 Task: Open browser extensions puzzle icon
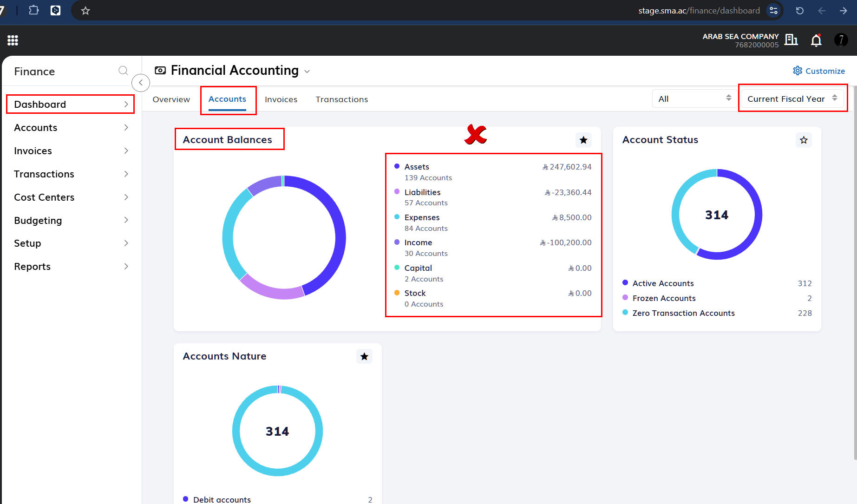tap(34, 10)
